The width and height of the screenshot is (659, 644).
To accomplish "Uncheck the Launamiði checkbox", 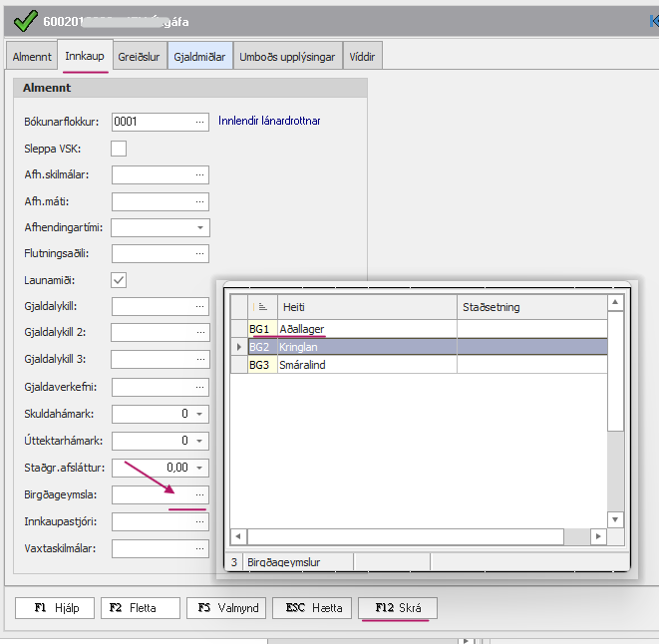I will (x=119, y=280).
